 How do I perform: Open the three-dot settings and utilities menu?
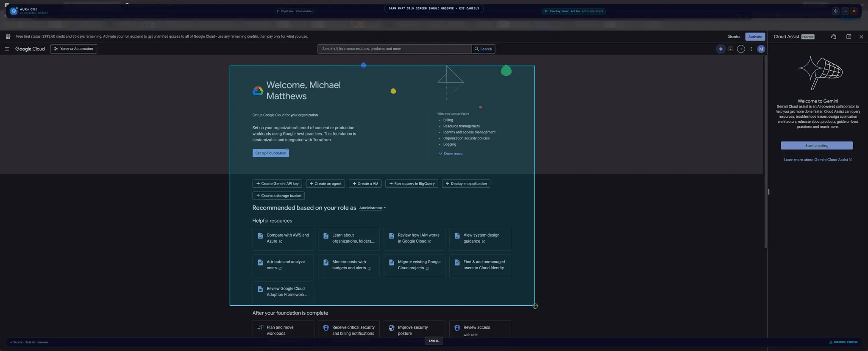[x=751, y=49]
